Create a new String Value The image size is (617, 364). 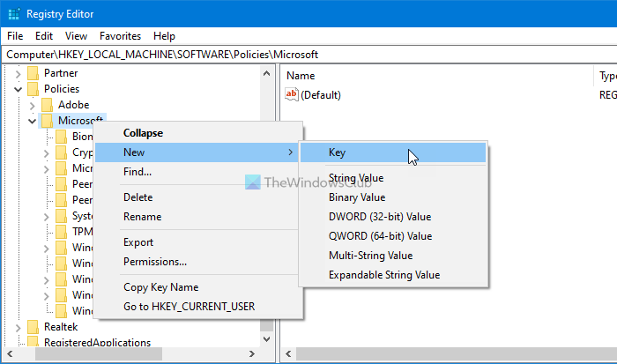click(x=393, y=178)
